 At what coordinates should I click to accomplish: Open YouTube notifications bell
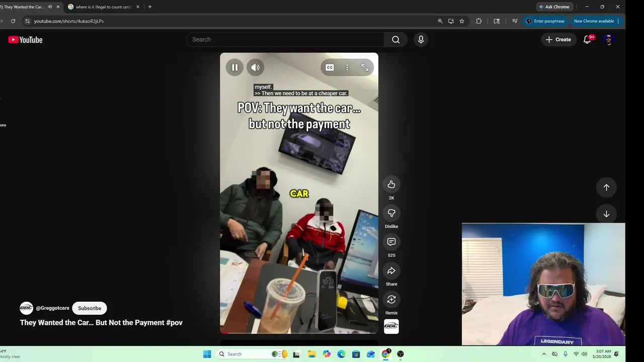point(587,40)
